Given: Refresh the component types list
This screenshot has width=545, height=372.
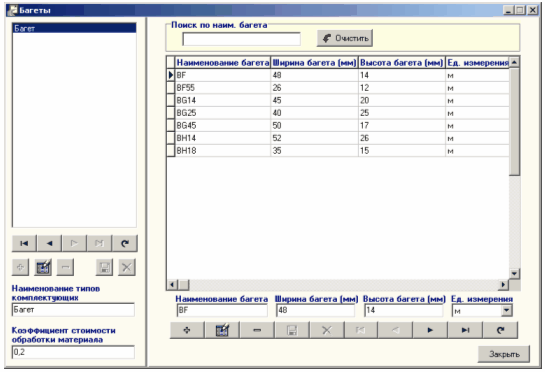Looking at the screenshot, I should (x=125, y=243).
